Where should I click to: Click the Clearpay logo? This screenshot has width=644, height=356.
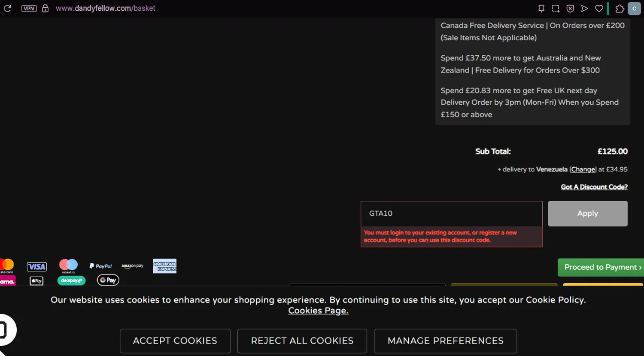71,281
